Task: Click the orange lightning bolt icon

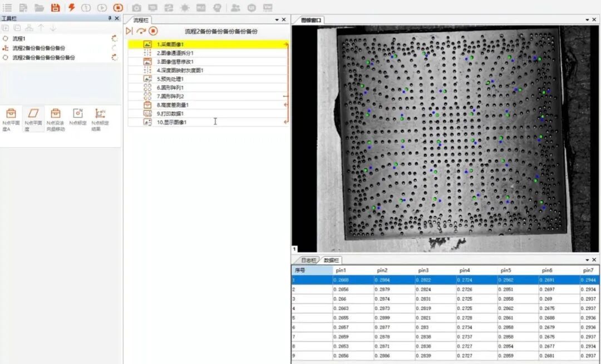Action: click(x=71, y=7)
